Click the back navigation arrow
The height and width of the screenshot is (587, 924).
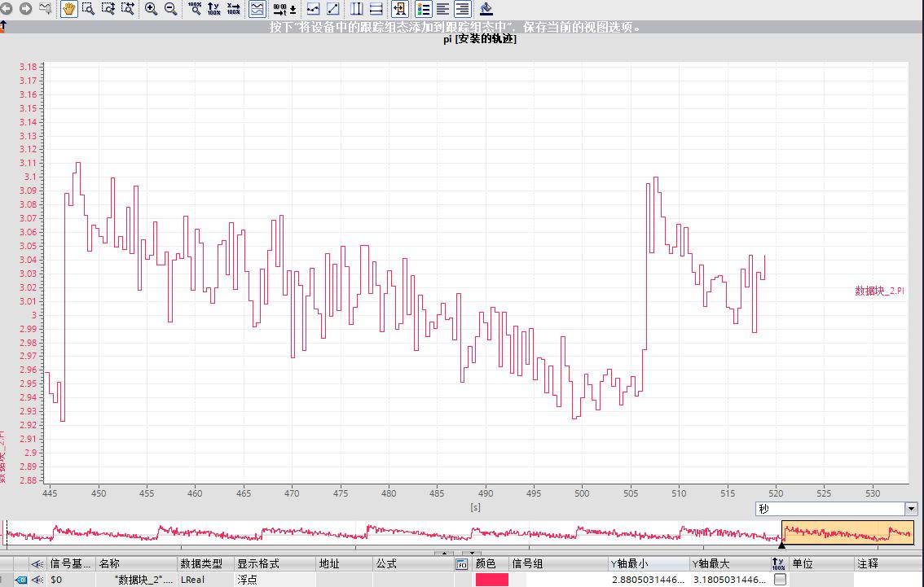pos(7,10)
